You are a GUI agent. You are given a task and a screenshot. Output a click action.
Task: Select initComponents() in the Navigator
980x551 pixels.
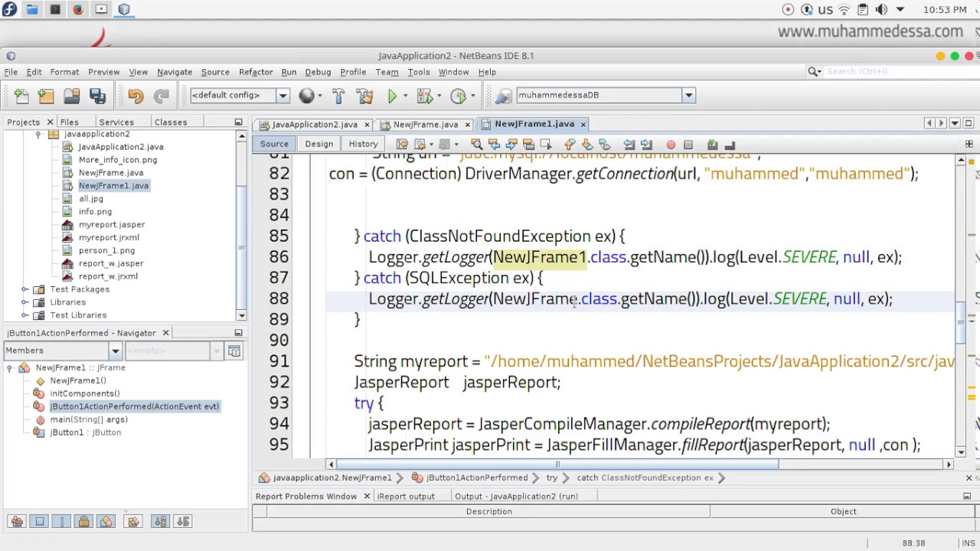[x=85, y=393]
